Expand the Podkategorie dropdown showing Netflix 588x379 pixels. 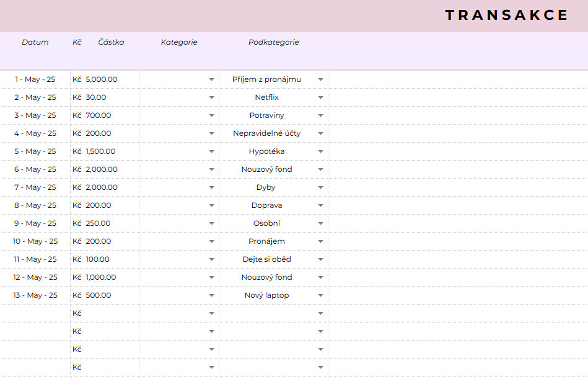click(320, 98)
